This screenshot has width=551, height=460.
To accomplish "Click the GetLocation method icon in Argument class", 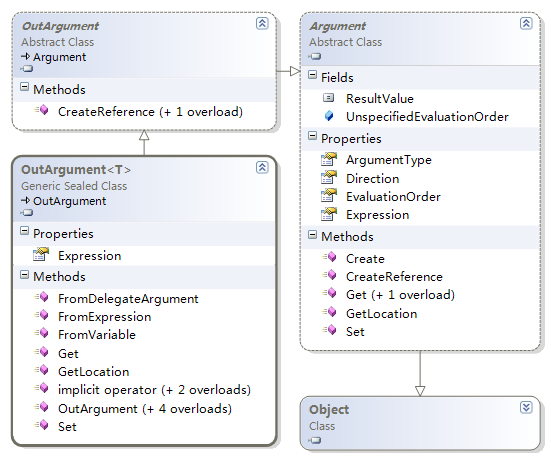I will (x=329, y=312).
